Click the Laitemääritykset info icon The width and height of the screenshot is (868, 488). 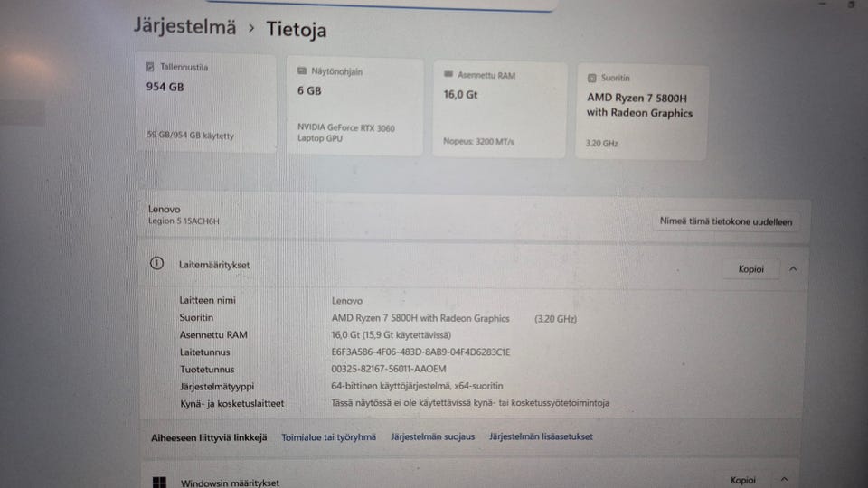(156, 264)
